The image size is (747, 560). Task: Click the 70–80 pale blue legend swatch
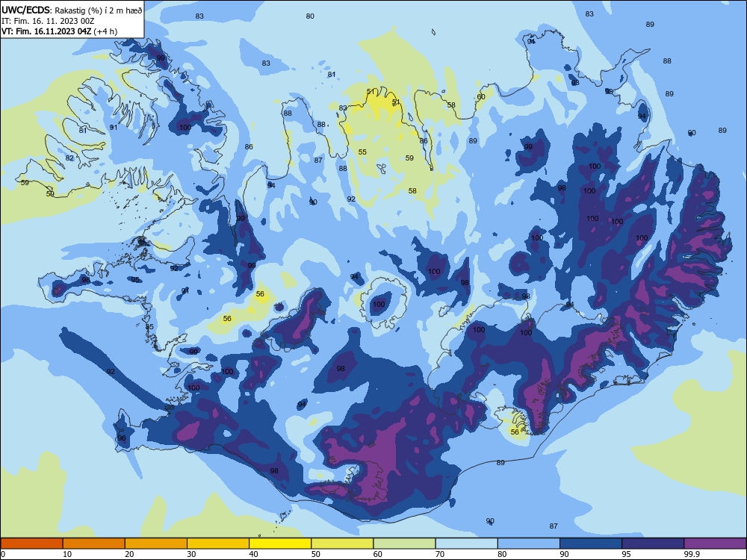(x=466, y=544)
